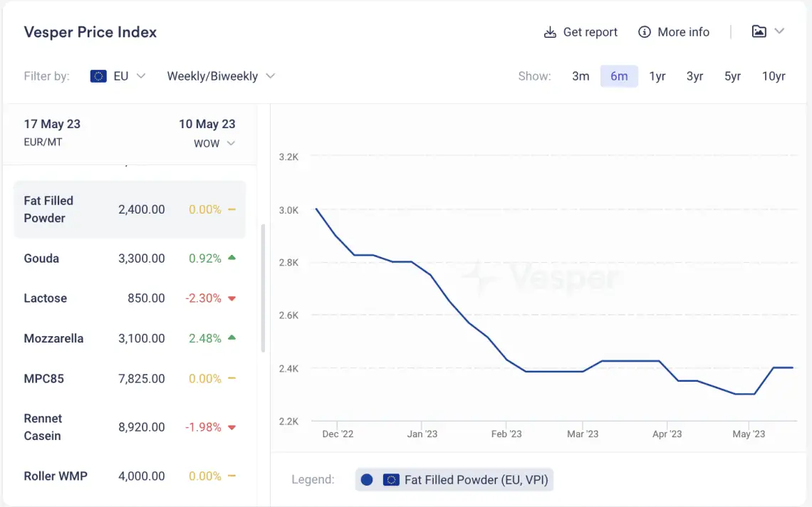Show the 10yr time range
This screenshot has height=507, width=812.
pos(774,76)
